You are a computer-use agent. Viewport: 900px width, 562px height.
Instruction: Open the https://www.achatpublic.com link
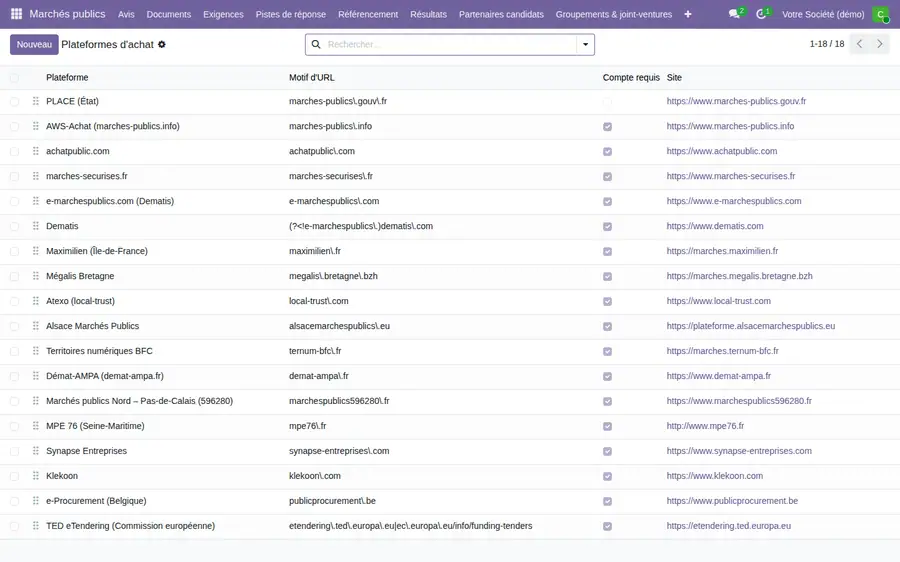[721, 151]
